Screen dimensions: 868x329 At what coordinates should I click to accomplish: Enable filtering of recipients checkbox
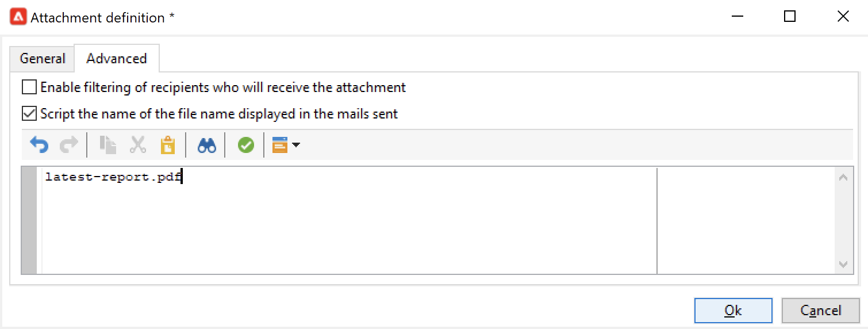[x=29, y=87]
